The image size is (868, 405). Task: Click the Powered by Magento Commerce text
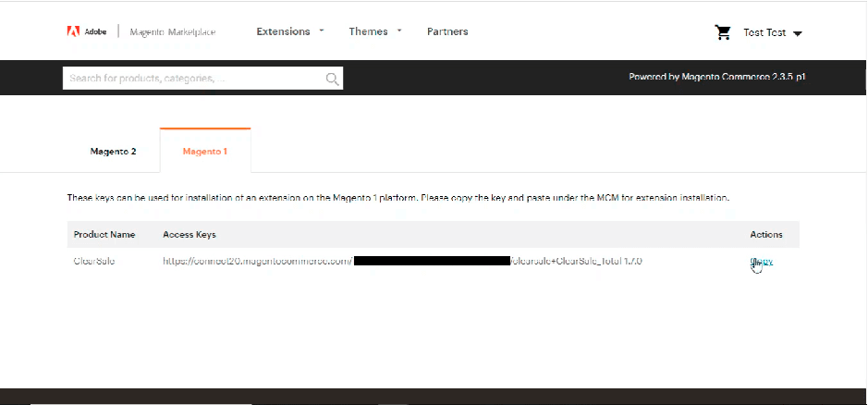tap(716, 78)
